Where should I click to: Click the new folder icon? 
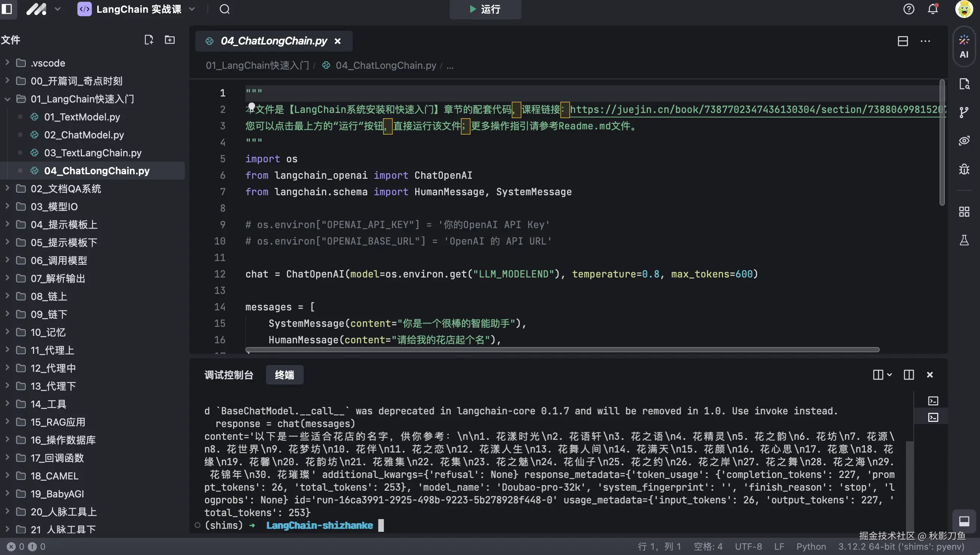[x=169, y=40]
